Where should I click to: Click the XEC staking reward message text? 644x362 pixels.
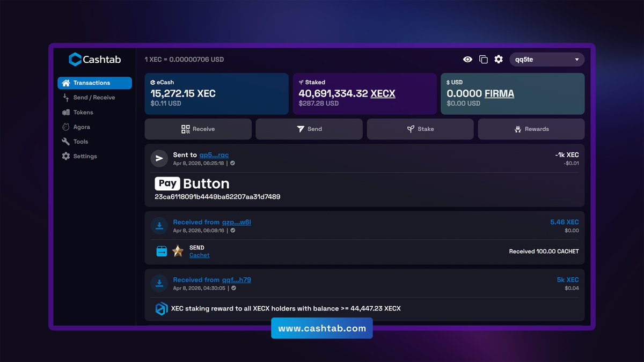tap(286, 309)
